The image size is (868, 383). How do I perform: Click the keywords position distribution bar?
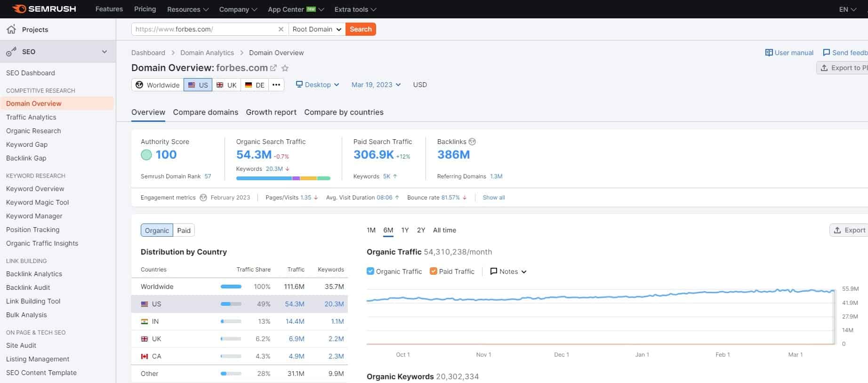[283, 178]
